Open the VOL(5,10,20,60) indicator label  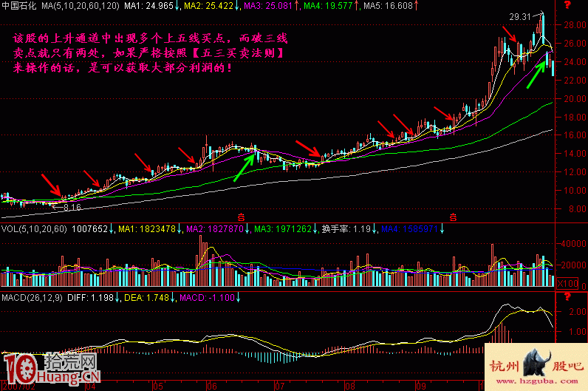click(x=34, y=229)
